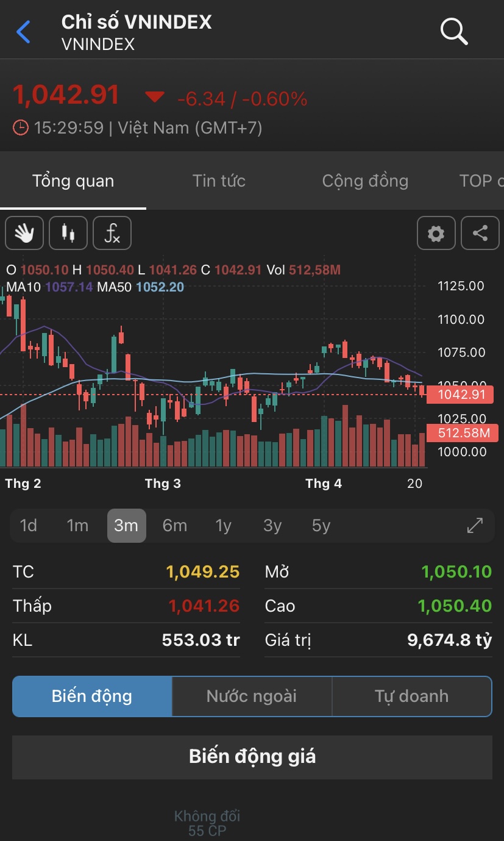Open indicators with the fx icon
The height and width of the screenshot is (841, 504).
click(x=112, y=233)
